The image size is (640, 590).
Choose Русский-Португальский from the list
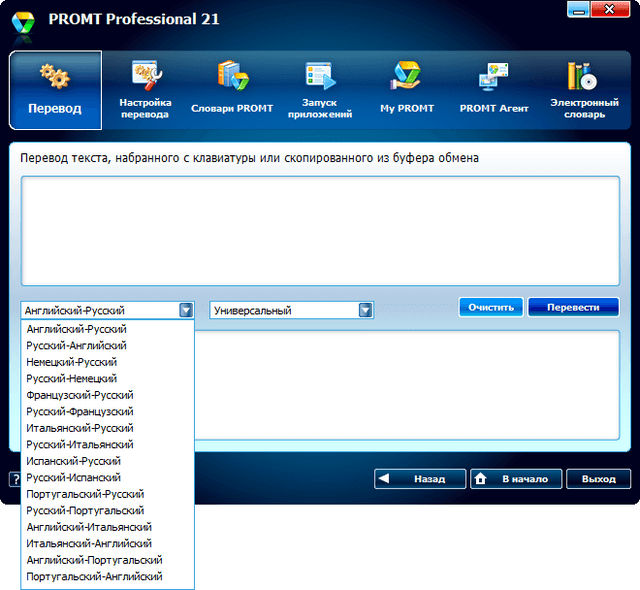(107, 510)
